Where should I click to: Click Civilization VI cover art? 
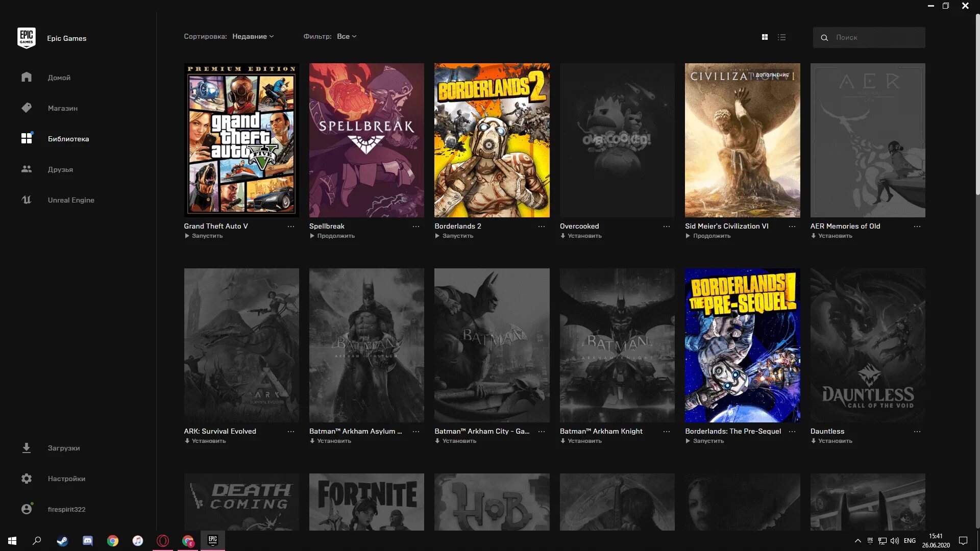pyautogui.click(x=743, y=140)
